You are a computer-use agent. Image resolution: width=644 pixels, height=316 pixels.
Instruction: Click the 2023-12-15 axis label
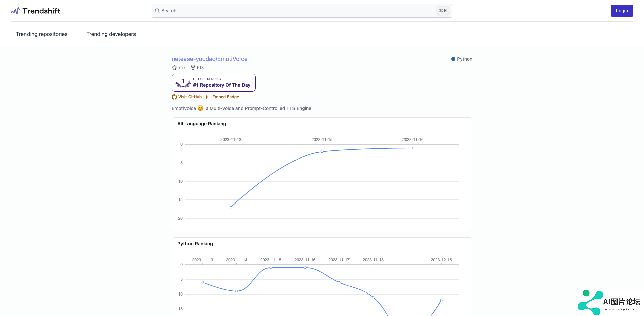tap(441, 260)
